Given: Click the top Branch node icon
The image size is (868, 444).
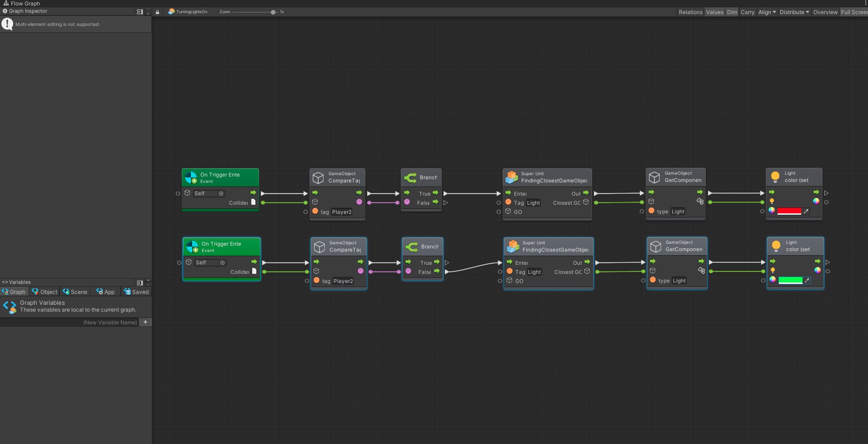Looking at the screenshot, I should (x=410, y=177).
